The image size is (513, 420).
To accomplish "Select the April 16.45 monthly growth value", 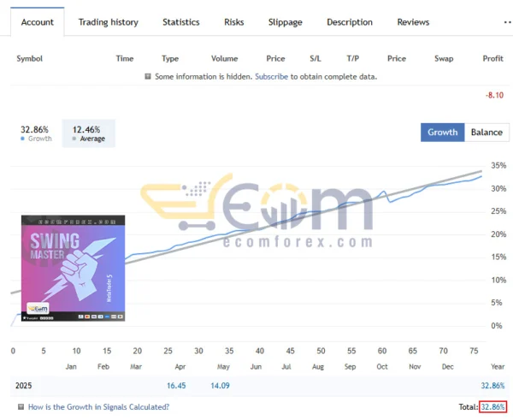I will click(176, 386).
